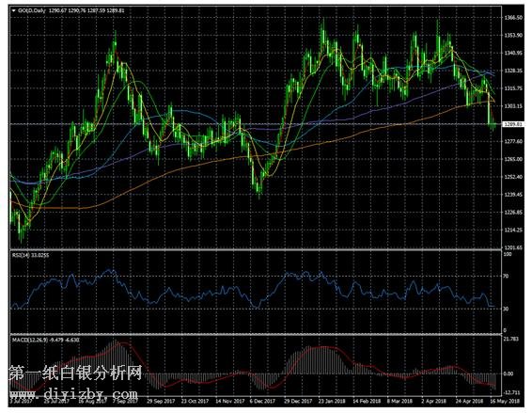Click the 23 Jan 2018 date label
Screen dimensions: 532x413
click(332, 401)
